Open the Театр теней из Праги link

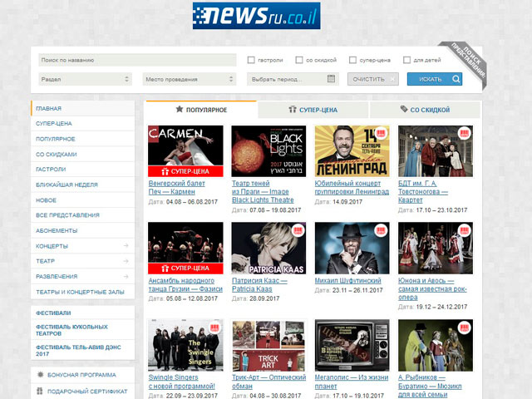pyautogui.click(x=263, y=192)
